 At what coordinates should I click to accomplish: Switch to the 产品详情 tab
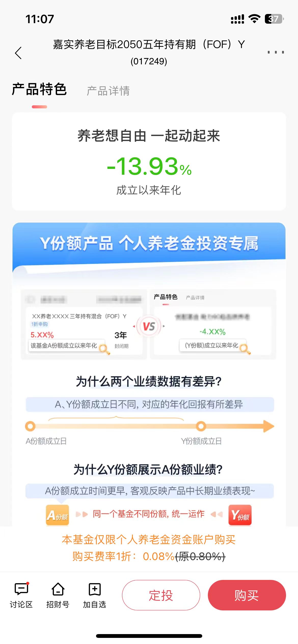click(108, 91)
